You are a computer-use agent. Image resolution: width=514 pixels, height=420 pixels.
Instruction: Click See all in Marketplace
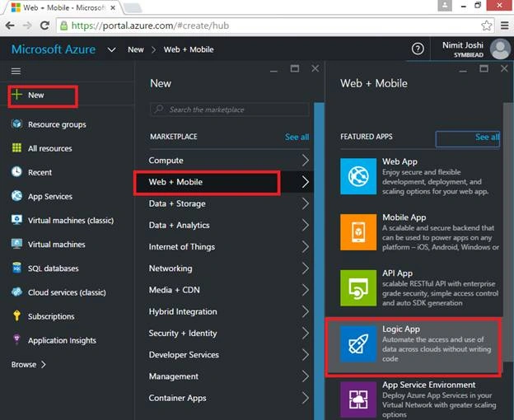(x=297, y=137)
